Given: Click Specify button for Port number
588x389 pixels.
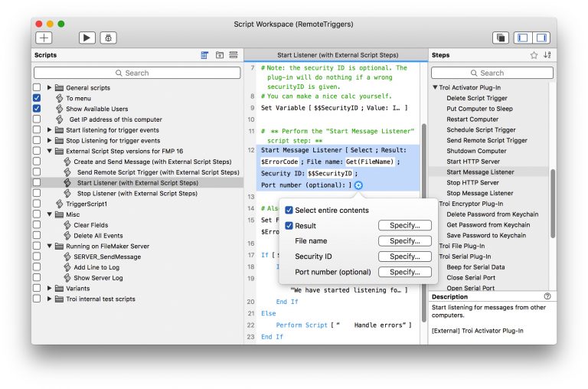Looking at the screenshot, I should point(404,272).
